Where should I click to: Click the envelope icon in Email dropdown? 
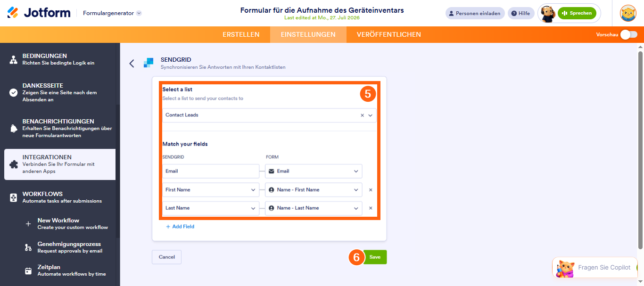pyautogui.click(x=271, y=171)
